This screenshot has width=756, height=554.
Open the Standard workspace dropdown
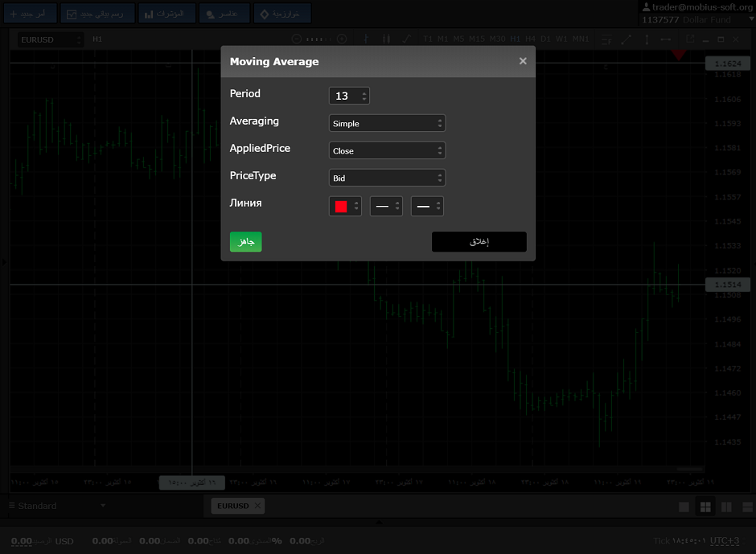[57, 506]
